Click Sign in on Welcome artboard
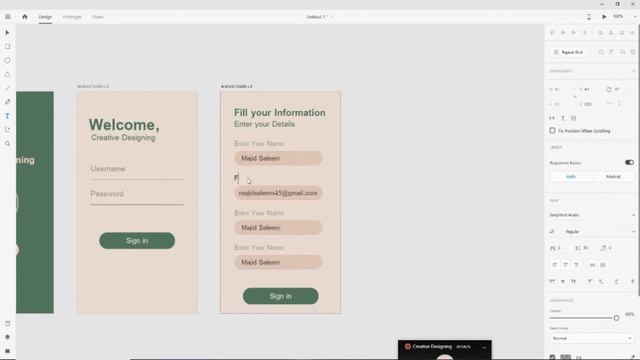Viewport: 640px width, 360px height. tap(137, 241)
